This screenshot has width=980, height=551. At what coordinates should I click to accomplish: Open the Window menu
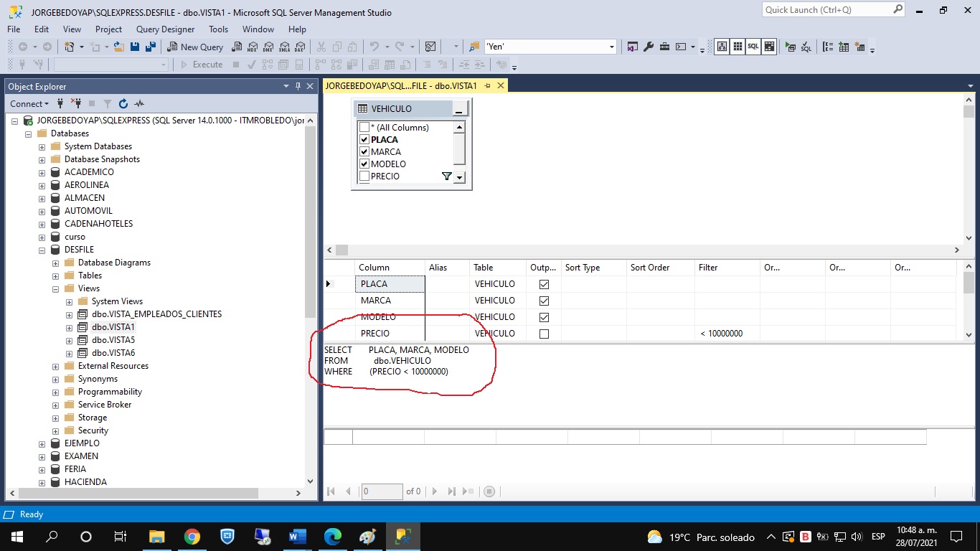click(258, 29)
